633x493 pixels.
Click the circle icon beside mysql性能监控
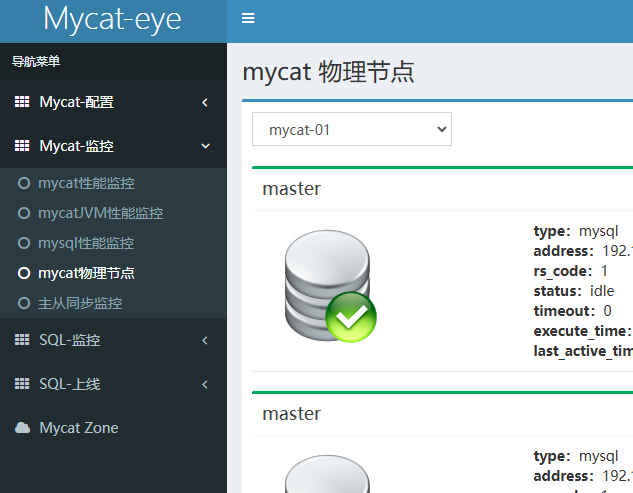[24, 243]
